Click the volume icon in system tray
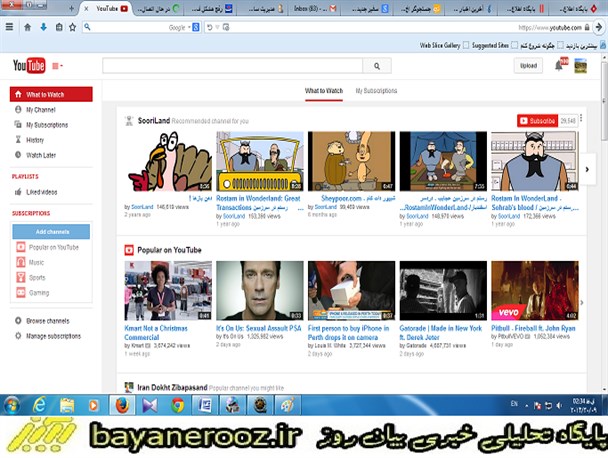 (x=559, y=405)
